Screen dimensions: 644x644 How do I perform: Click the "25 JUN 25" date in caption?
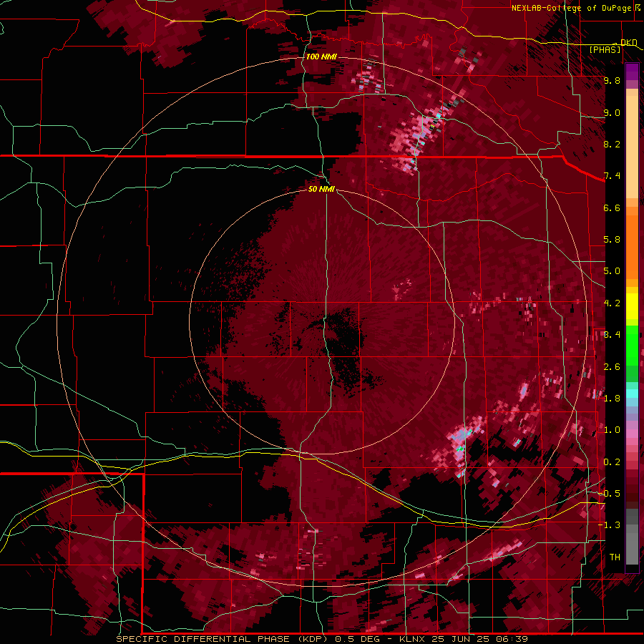point(462,639)
